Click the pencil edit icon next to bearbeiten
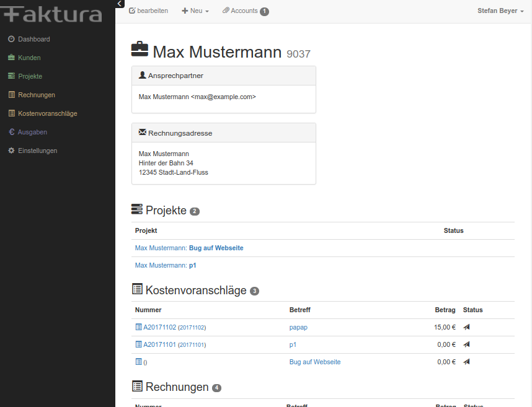Screen dimensions: 532x407 132,11
